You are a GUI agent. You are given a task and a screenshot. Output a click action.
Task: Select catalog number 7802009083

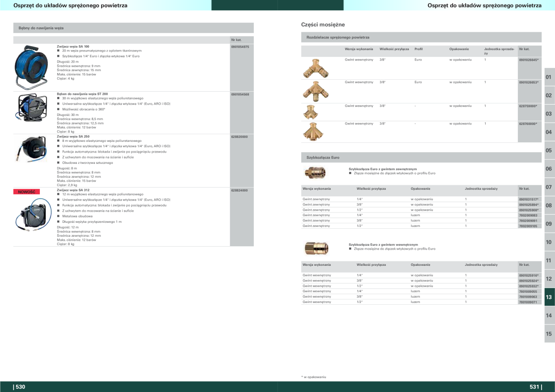[x=528, y=215]
